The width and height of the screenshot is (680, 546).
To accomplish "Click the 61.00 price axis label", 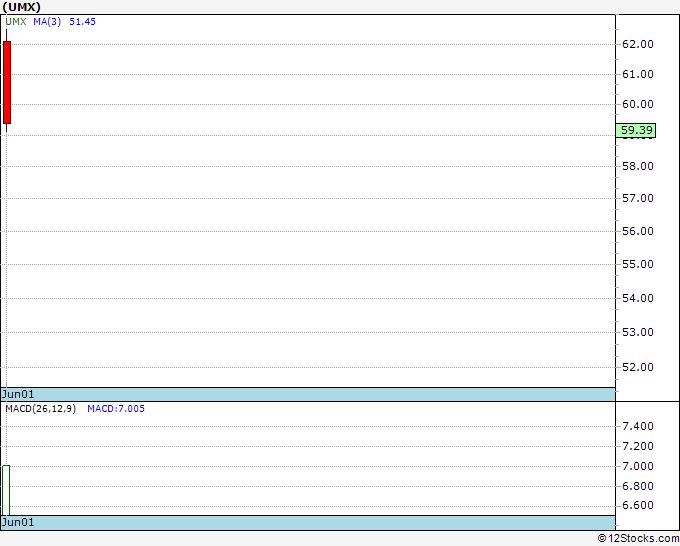I will point(638,74).
